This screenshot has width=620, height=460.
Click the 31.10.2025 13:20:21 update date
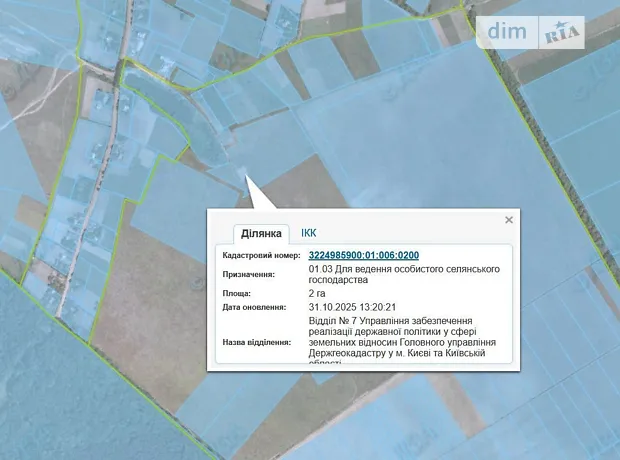click(353, 308)
